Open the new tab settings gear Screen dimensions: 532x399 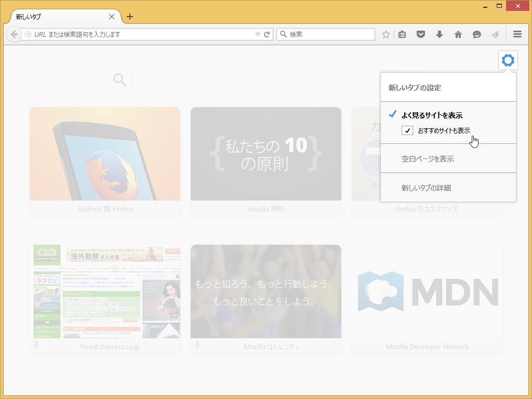(508, 60)
